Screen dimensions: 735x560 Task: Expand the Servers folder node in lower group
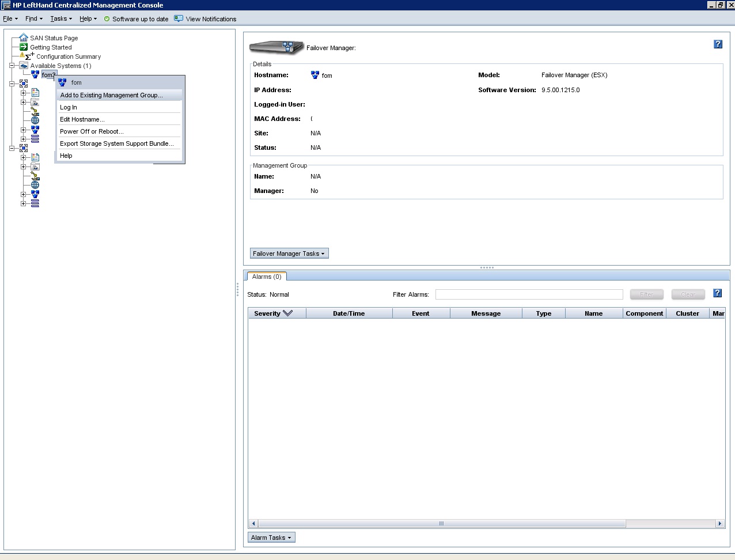pyautogui.click(x=24, y=167)
